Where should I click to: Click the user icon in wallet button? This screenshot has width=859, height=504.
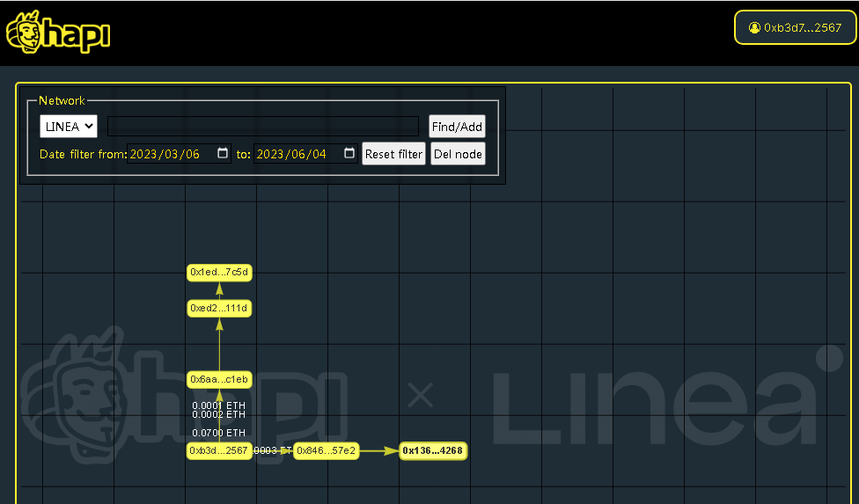click(x=754, y=27)
